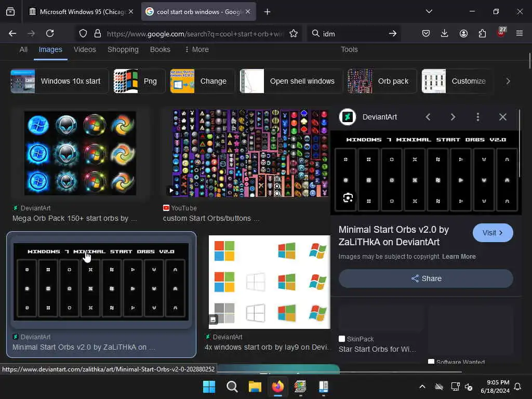This screenshot has height=399, width=532.
Task: Show previous image in preview panel
Action: coord(428,117)
